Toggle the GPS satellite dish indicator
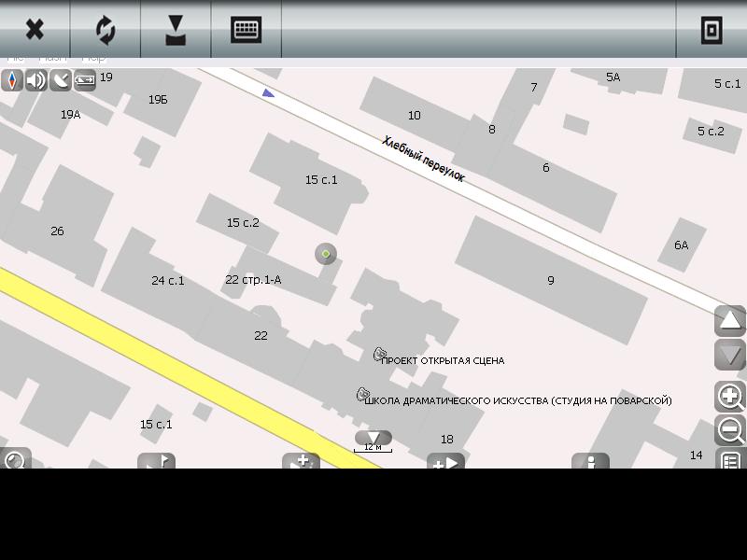The height and width of the screenshot is (560, 747). coord(61,80)
